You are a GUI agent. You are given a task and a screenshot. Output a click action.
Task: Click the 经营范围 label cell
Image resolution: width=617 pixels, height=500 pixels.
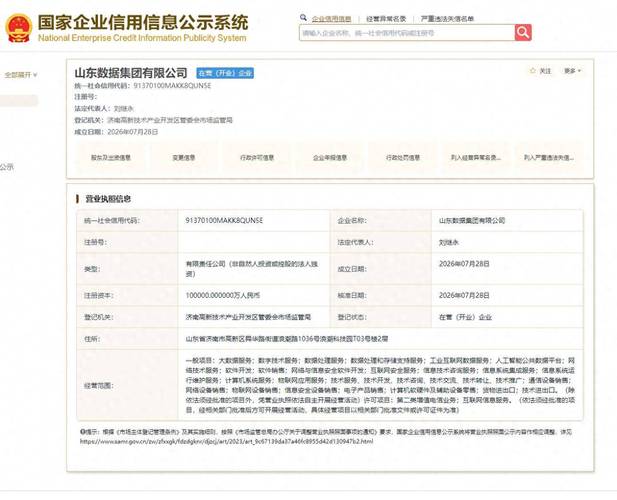click(127, 385)
